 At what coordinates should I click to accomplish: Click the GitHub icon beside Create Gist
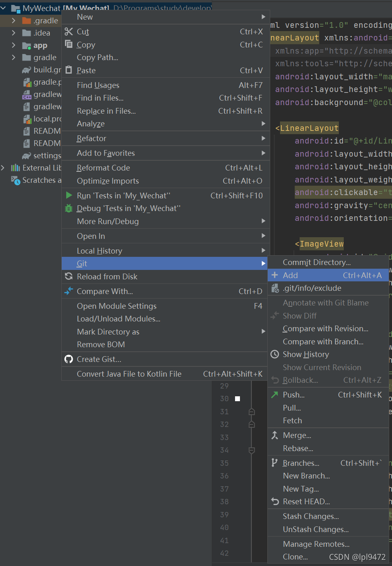click(69, 359)
